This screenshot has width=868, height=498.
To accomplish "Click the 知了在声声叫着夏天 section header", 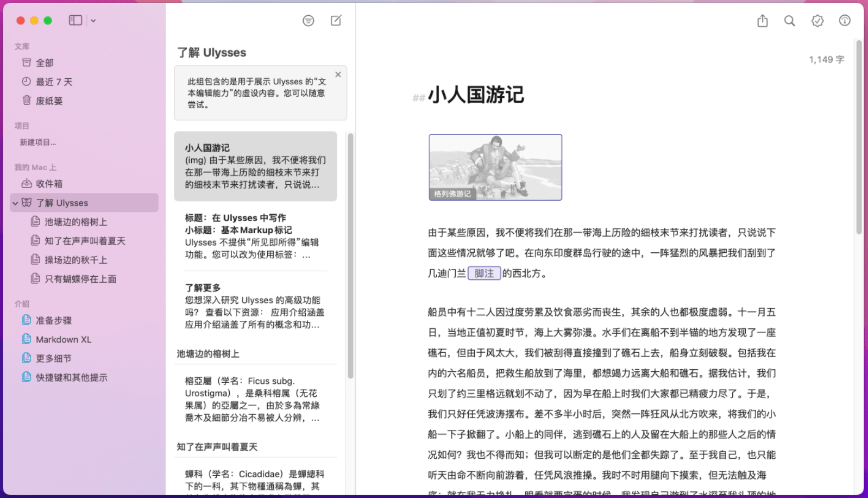I will click(217, 447).
